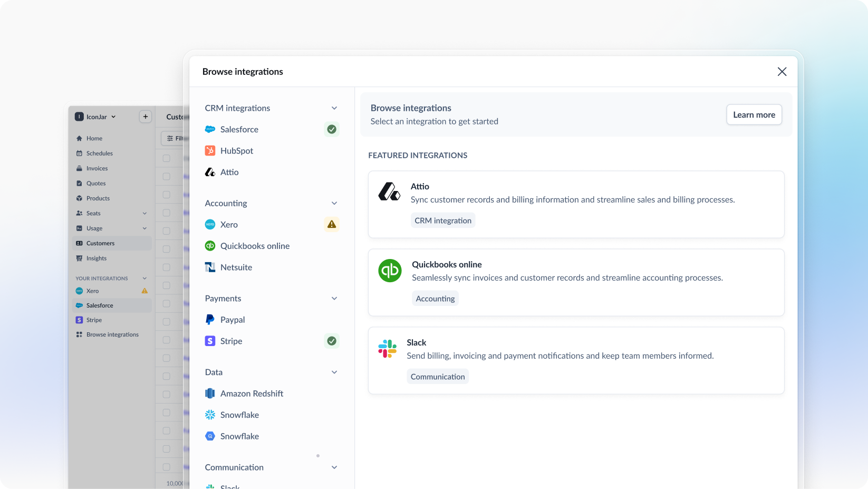Click the large Quickbooks logo in featured card
The height and width of the screenshot is (489, 868).
click(390, 271)
